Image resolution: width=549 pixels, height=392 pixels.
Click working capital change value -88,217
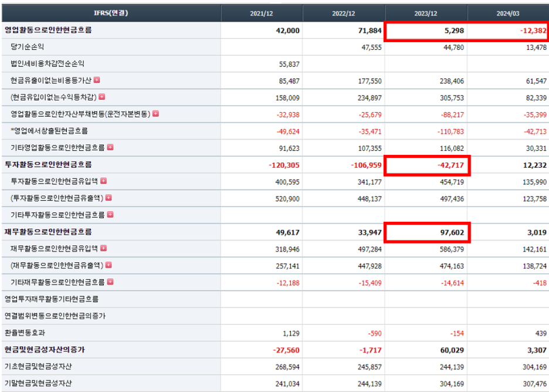point(452,114)
